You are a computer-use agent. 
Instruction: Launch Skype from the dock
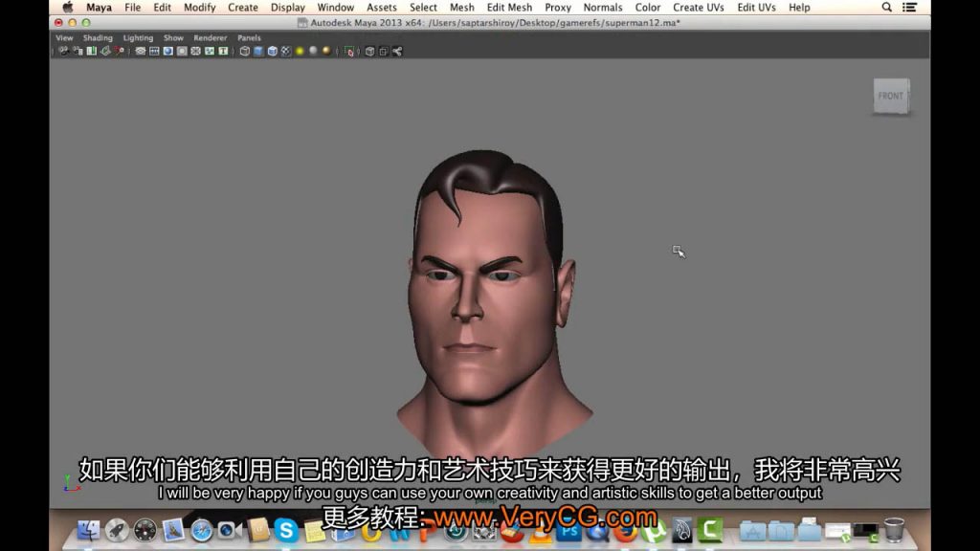coord(285,531)
